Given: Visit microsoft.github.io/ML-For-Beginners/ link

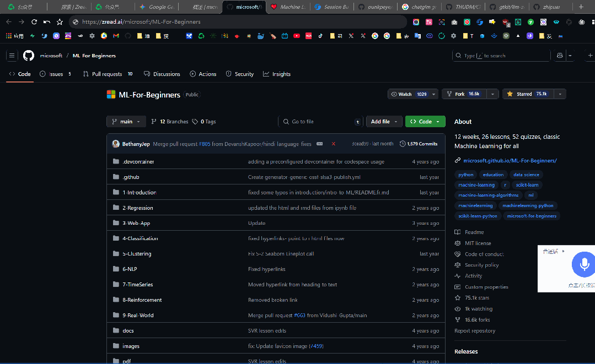Looking at the screenshot, I should coord(510,161).
